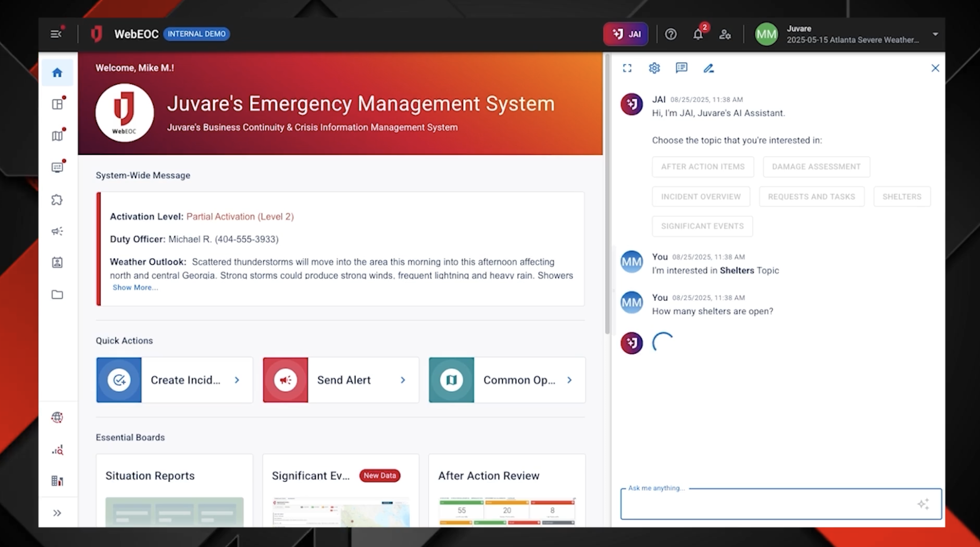Screen dimensions: 980x547
Task: Open the Boards icon in the sidebar
Action: click(x=57, y=104)
